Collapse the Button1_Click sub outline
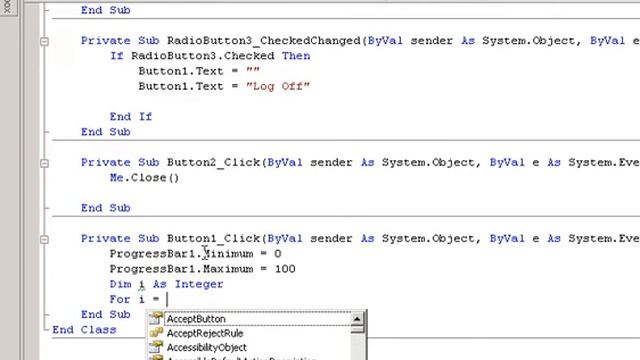The height and width of the screenshot is (360, 640). tap(44, 239)
